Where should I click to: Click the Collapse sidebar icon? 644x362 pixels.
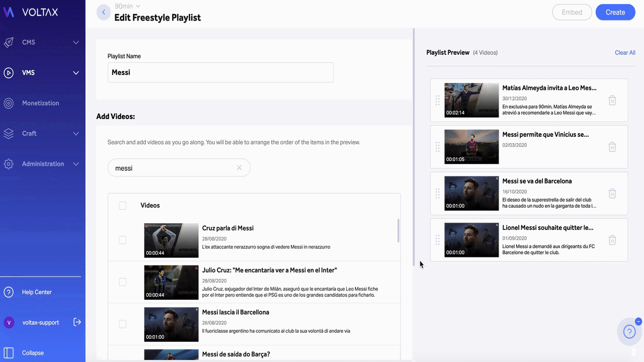point(9,353)
